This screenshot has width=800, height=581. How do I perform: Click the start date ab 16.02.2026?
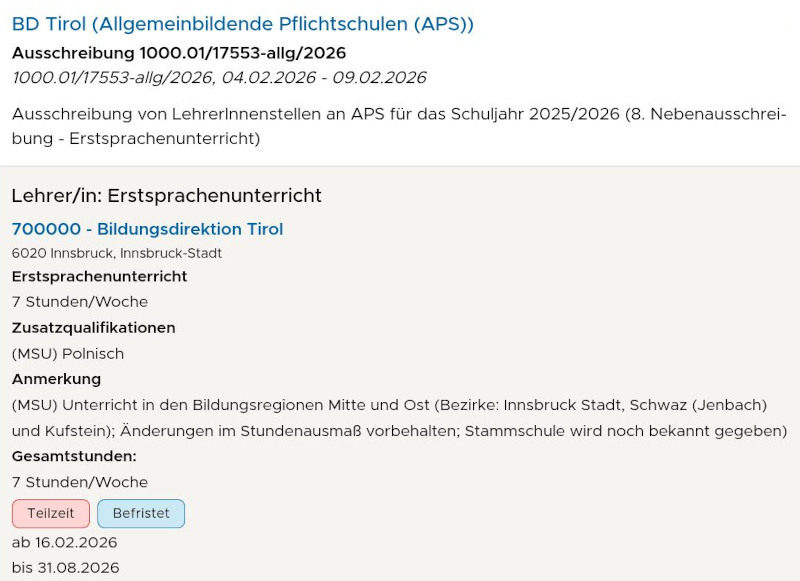[x=65, y=542]
